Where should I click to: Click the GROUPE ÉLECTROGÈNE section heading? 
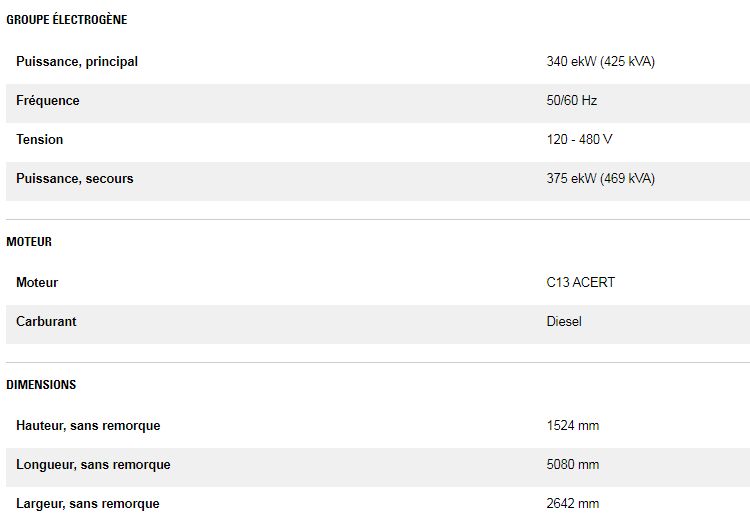(x=67, y=20)
